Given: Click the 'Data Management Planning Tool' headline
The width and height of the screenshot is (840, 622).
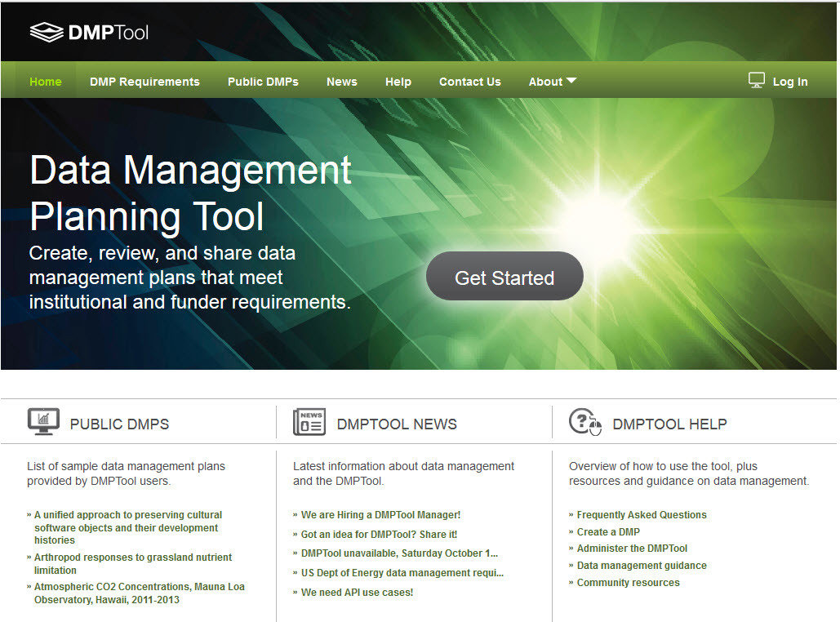Looking at the screenshot, I should [x=191, y=193].
